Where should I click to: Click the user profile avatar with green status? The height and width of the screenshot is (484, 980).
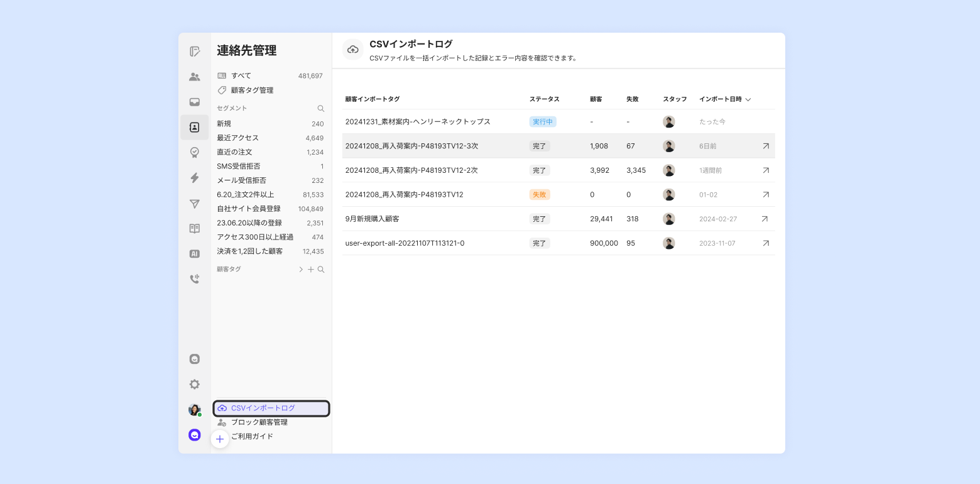click(x=195, y=410)
